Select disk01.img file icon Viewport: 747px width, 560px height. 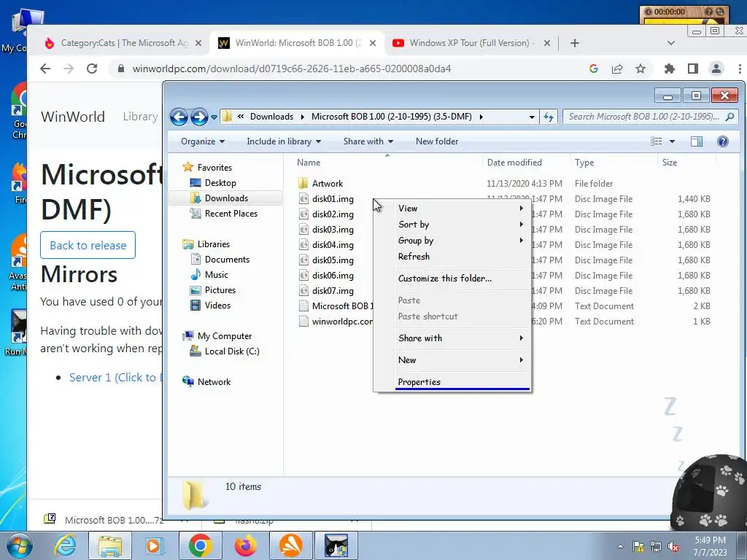click(x=304, y=198)
